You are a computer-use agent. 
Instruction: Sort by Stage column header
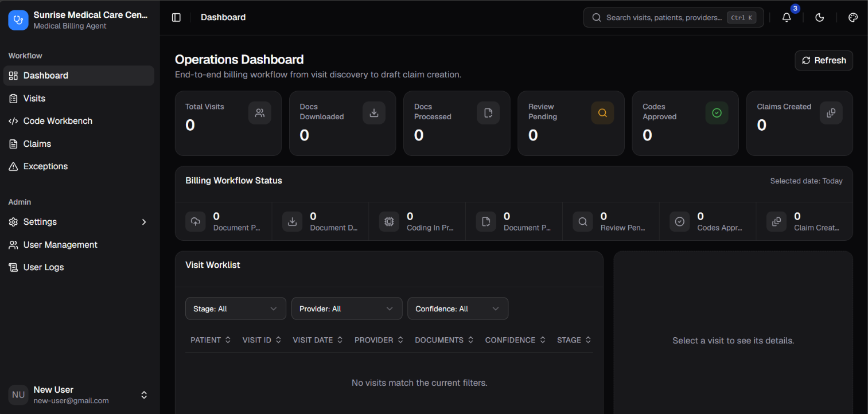click(x=574, y=340)
